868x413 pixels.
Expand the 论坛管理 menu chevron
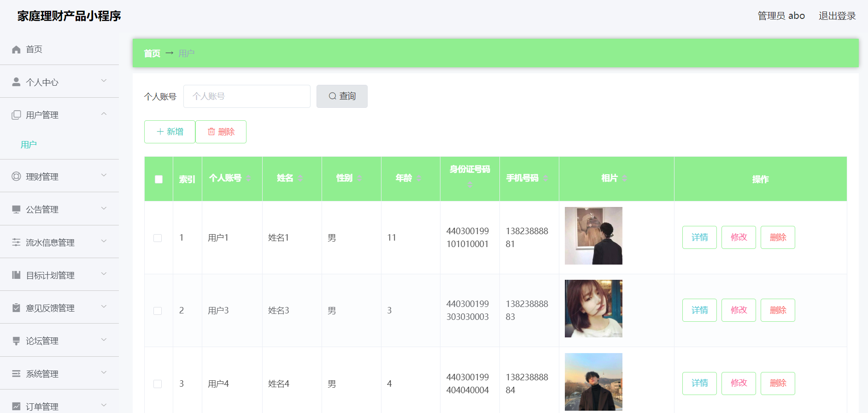pos(104,340)
